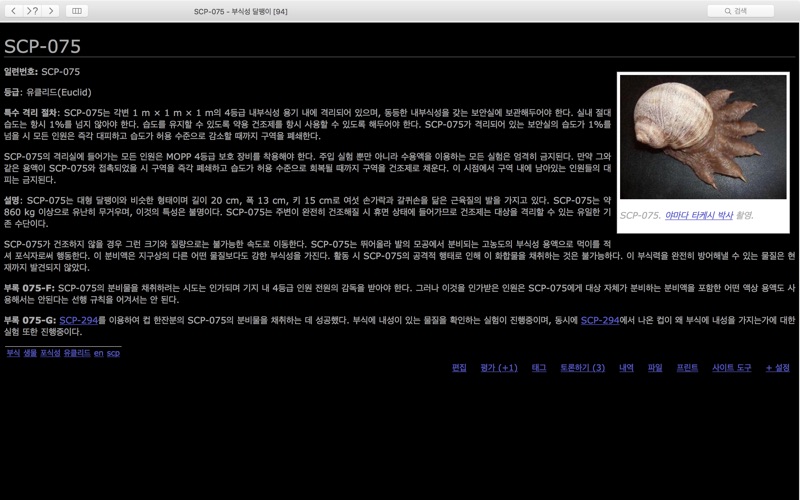The height and width of the screenshot is (500, 800).
Task: Expand the + 설정 options
Action: (x=778, y=367)
